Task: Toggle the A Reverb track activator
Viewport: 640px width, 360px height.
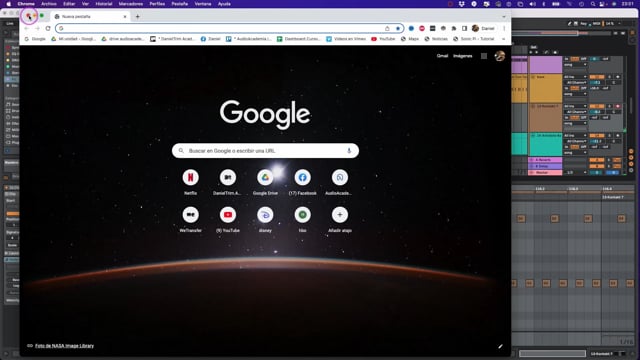Action: coord(597,160)
